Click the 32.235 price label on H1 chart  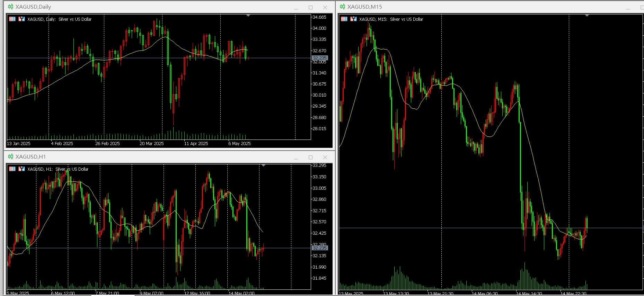pos(319,248)
